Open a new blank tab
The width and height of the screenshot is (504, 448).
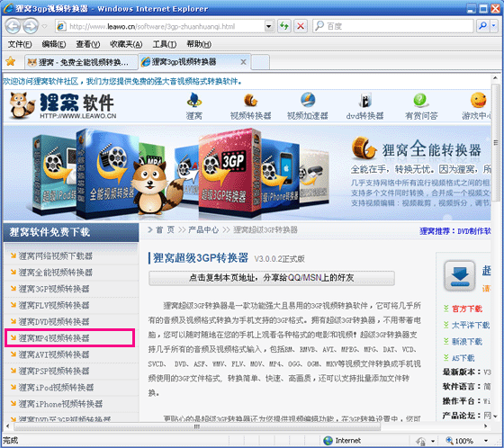point(260,62)
